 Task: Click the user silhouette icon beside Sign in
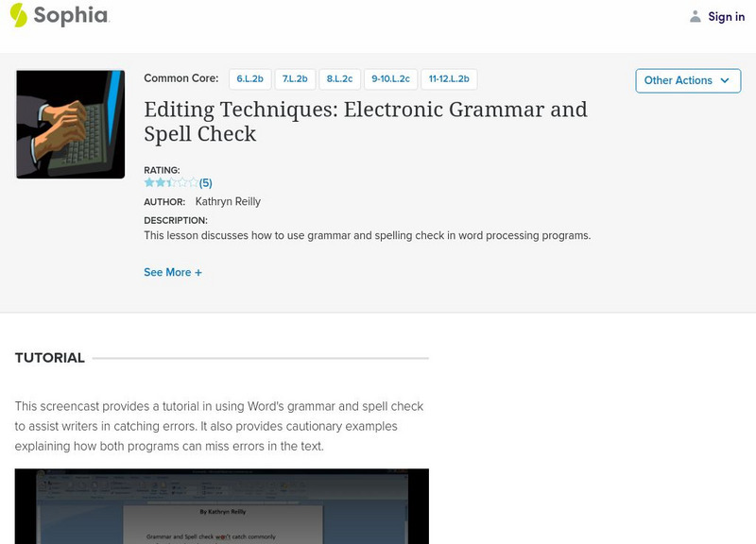pos(695,16)
